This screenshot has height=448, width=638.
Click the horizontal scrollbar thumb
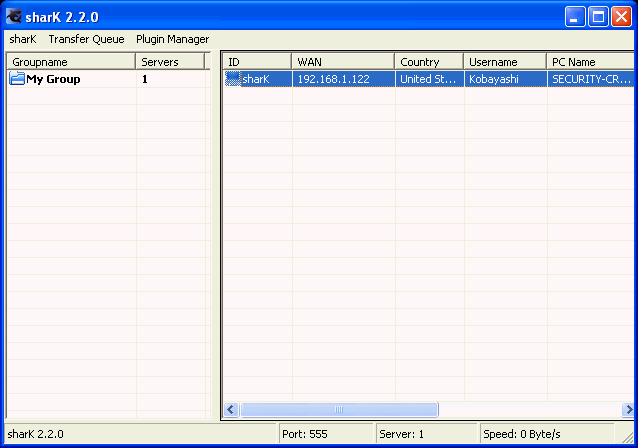pyautogui.click(x=338, y=409)
